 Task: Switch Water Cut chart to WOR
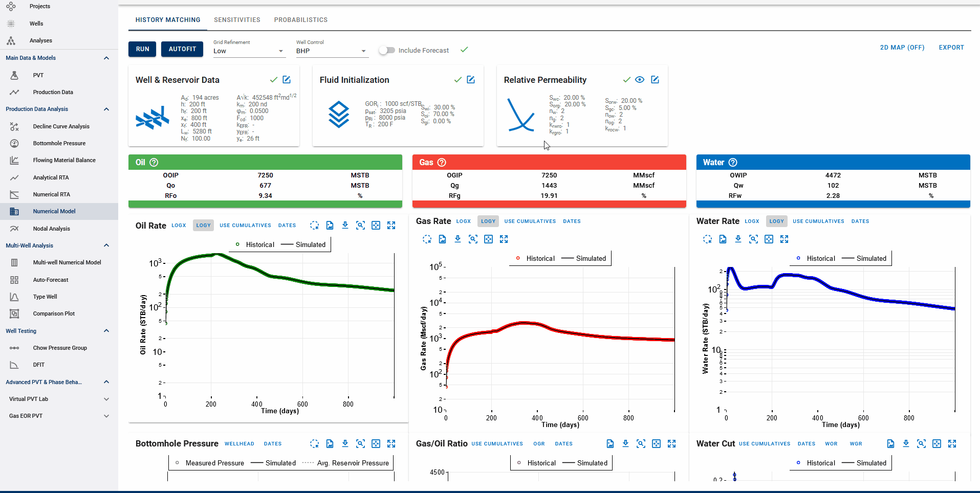pos(831,444)
